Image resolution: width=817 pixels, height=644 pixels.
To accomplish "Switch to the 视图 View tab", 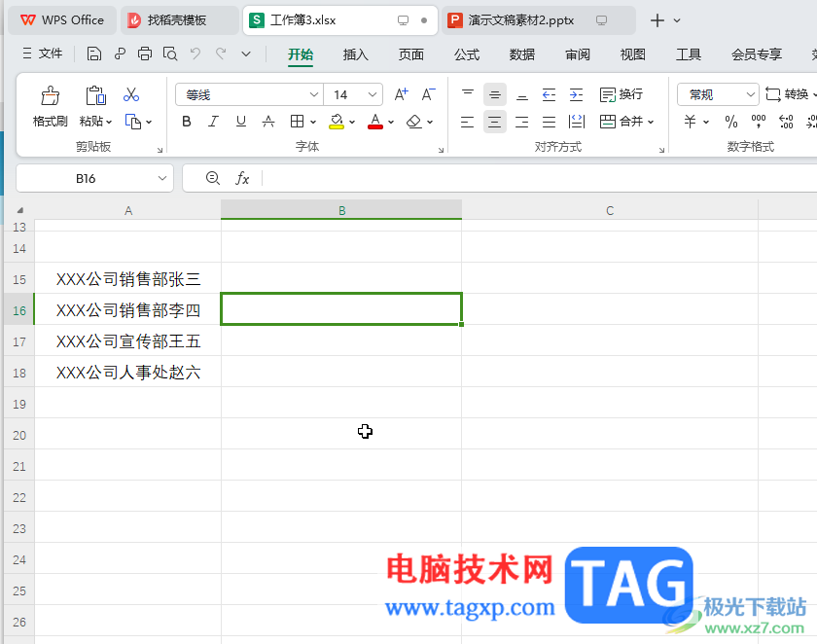I will pyautogui.click(x=633, y=54).
